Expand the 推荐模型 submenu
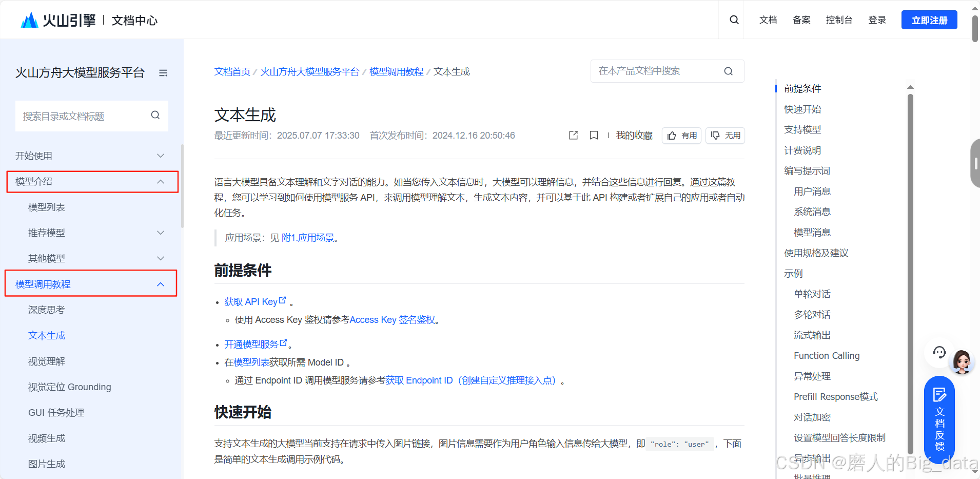 [161, 233]
